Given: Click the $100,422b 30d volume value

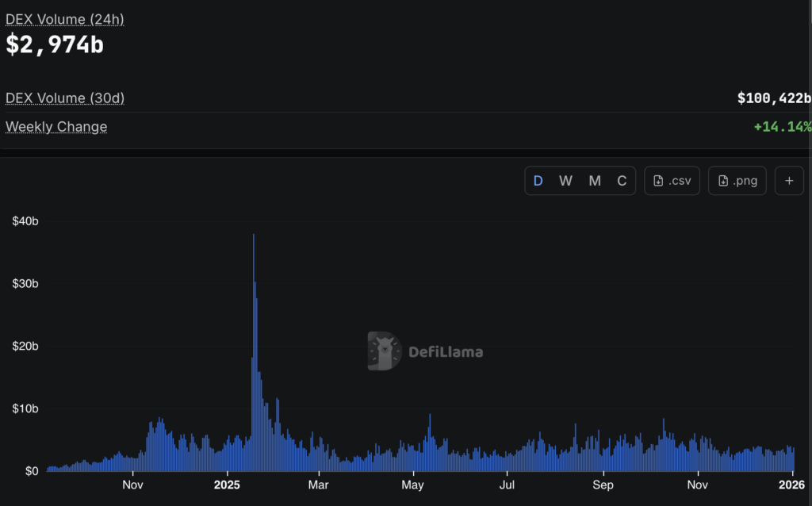Looking at the screenshot, I should [774, 98].
